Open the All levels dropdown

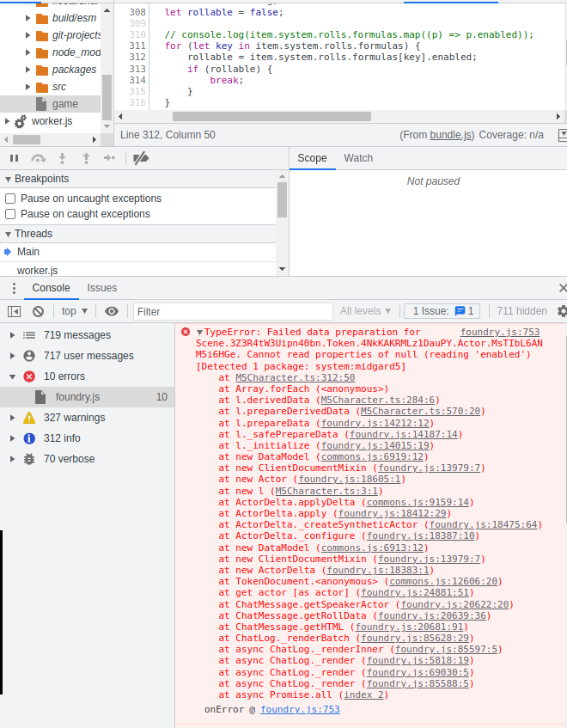[365, 311]
